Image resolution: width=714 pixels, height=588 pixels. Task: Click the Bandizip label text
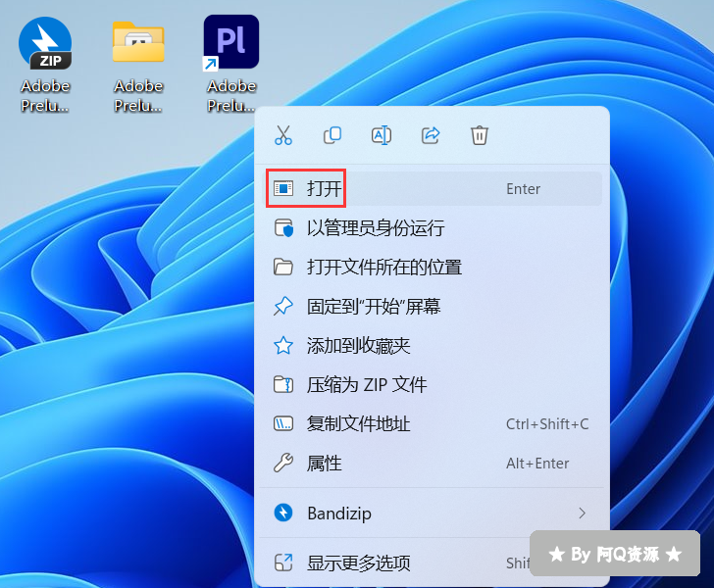click(339, 514)
